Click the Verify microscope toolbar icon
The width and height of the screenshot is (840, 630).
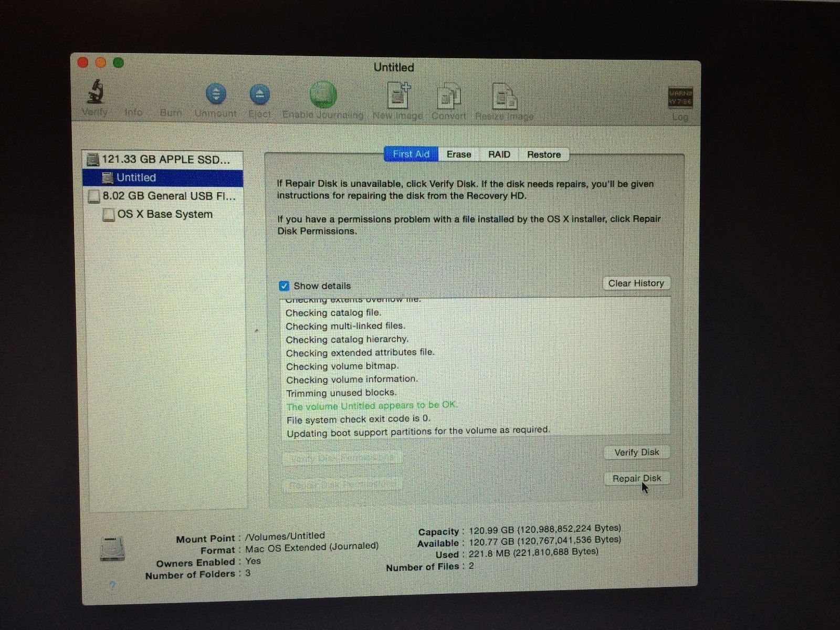tap(95, 92)
